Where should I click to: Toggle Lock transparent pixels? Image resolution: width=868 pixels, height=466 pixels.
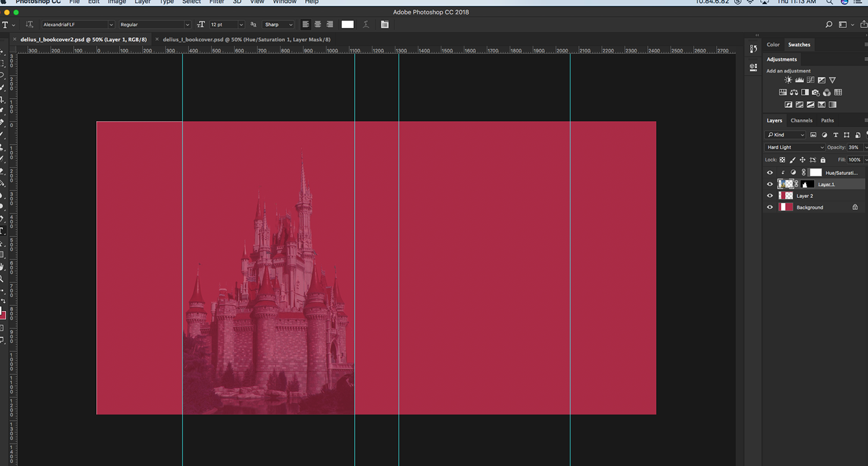click(x=782, y=159)
